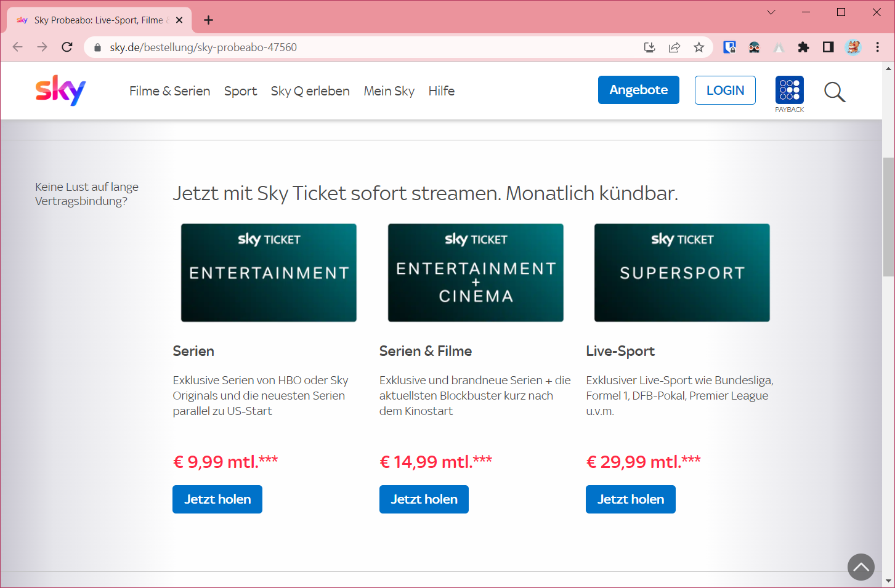Viewport: 895px width, 588px height.
Task: Open the Sport navigation menu
Action: pyautogui.click(x=240, y=91)
